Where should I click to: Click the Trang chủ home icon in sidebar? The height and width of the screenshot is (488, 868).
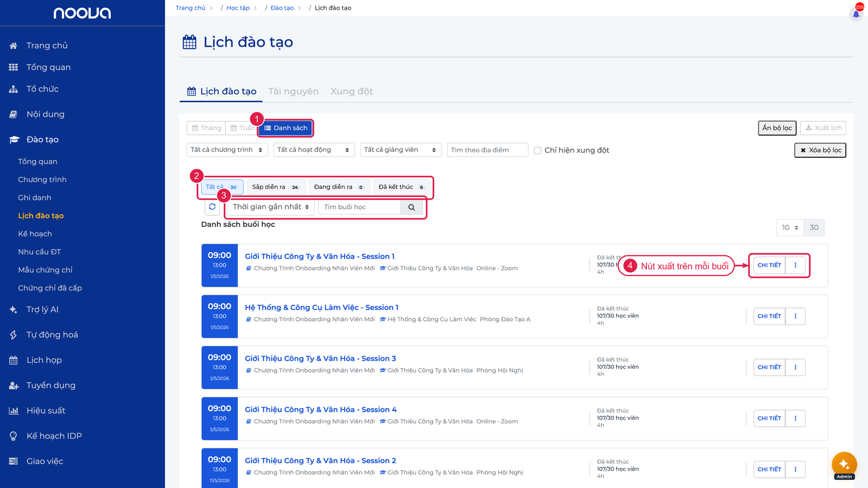pyautogui.click(x=14, y=46)
